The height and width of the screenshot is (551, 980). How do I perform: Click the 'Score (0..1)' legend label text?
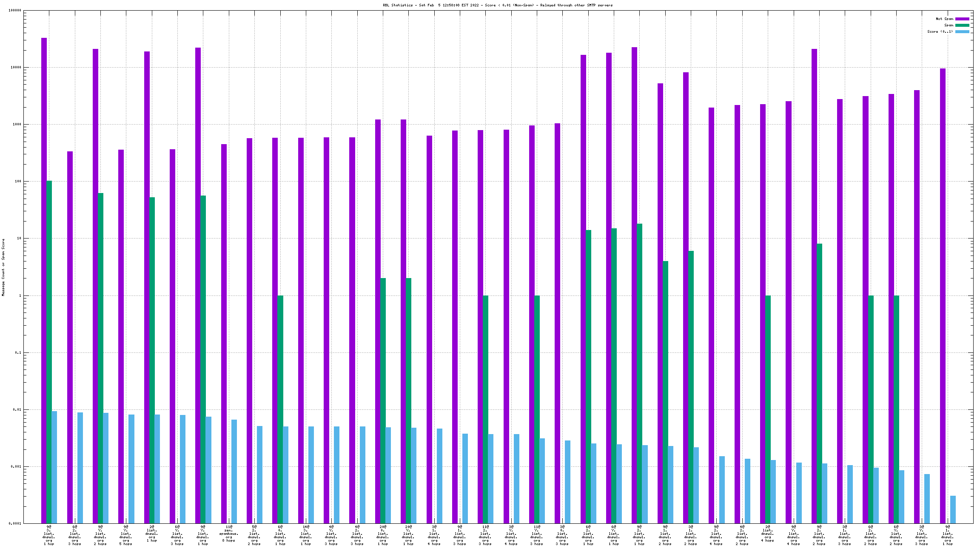point(940,31)
